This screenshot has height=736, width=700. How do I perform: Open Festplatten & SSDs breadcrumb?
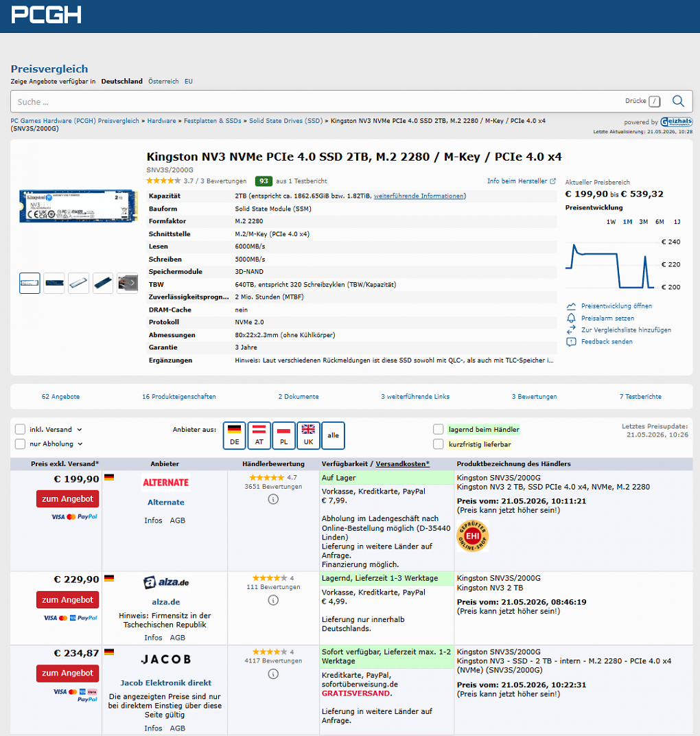[212, 121]
